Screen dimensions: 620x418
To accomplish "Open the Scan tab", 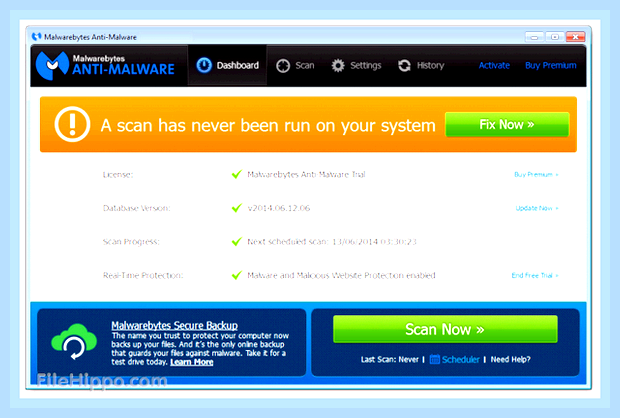I will [x=295, y=66].
